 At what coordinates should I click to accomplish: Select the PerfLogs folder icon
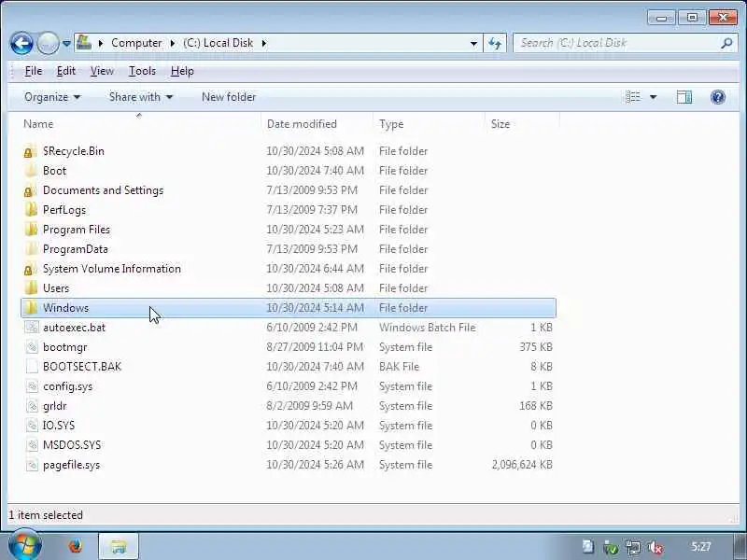click(31, 210)
